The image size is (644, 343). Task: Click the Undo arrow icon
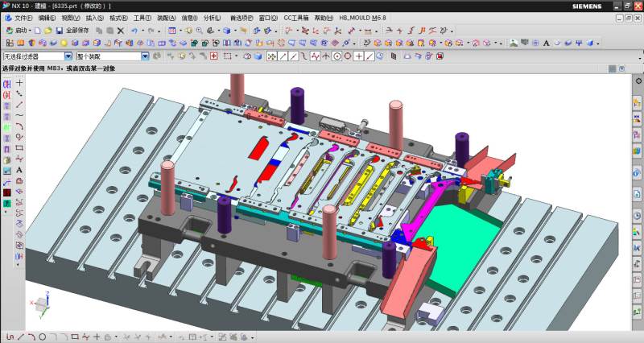point(136,31)
